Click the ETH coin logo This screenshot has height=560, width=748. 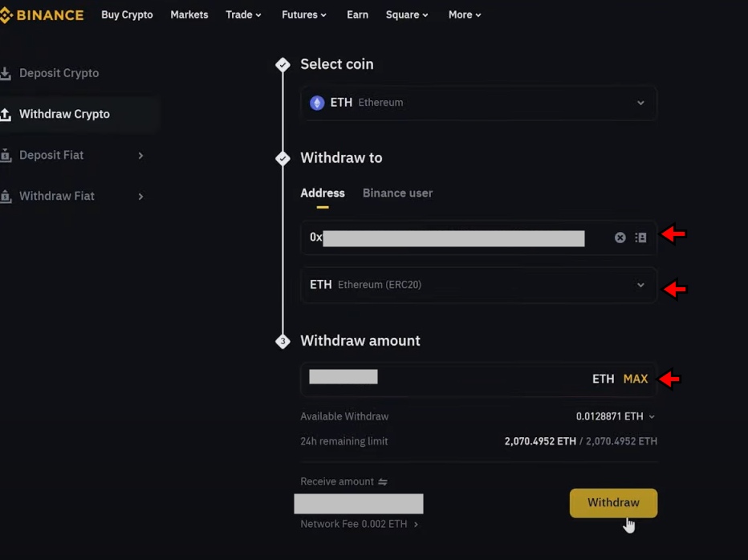(316, 103)
